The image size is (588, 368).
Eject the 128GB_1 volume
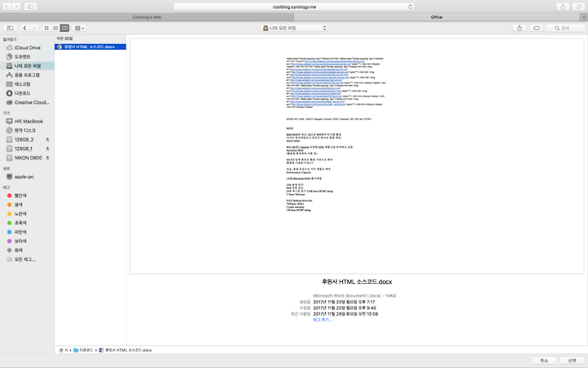coord(47,149)
